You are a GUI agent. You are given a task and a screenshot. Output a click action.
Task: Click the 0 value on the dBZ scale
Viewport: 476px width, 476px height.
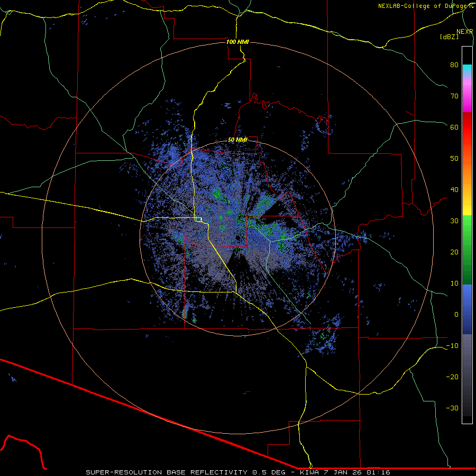pos(456,315)
